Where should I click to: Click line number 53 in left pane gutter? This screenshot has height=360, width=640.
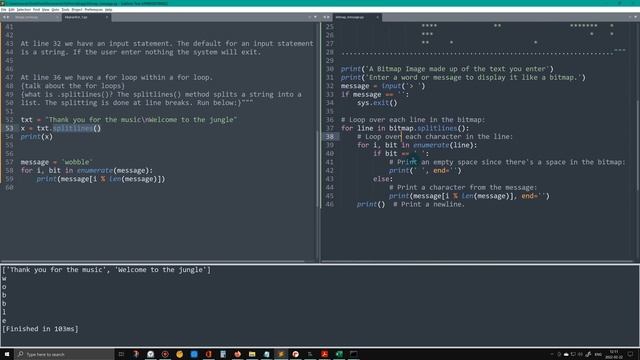click(9, 128)
